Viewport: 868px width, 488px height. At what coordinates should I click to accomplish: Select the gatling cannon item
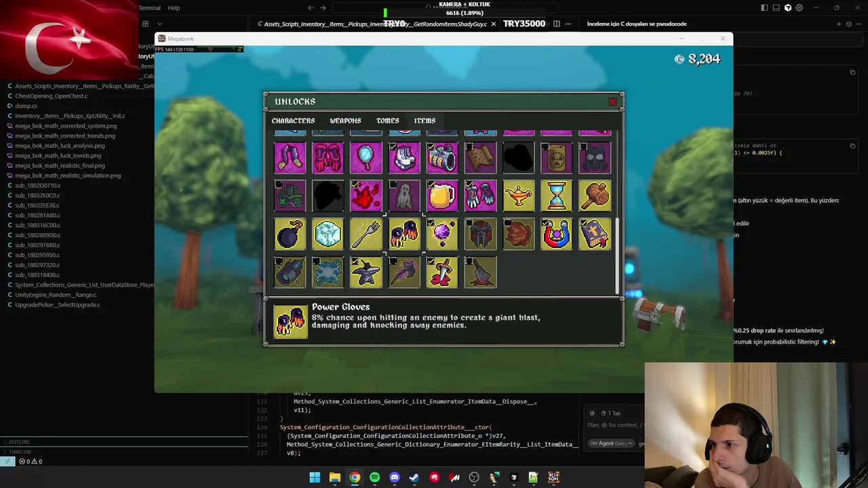442,158
